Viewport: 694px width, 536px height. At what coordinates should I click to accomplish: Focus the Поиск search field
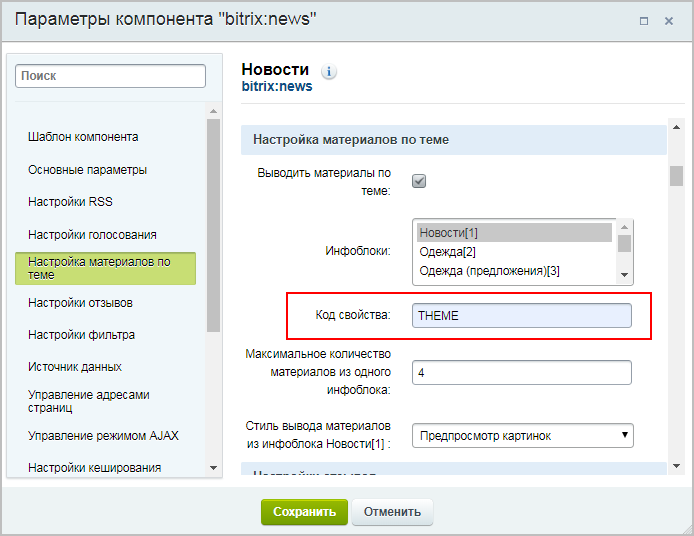click(x=110, y=76)
